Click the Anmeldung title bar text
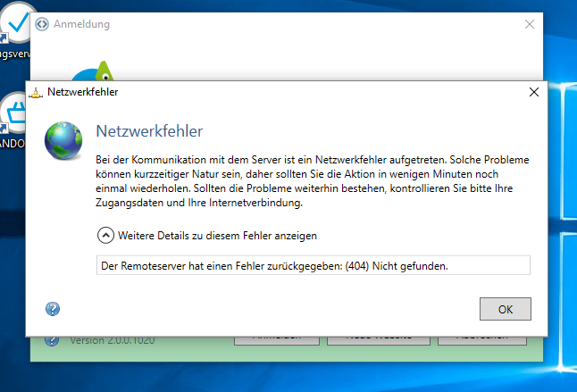577x392 pixels. (82, 24)
